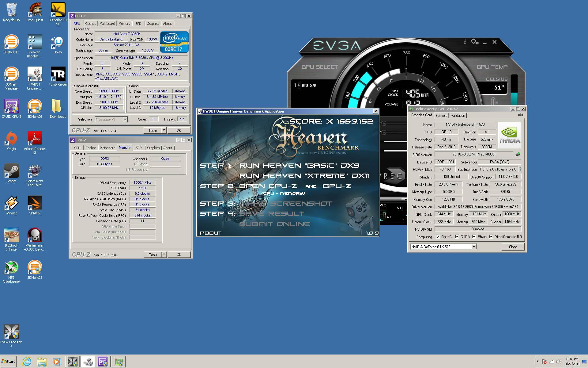Open the 3DMark Vantage desktop icon
This screenshot has height=368, width=588.
pyautogui.click(x=11, y=79)
